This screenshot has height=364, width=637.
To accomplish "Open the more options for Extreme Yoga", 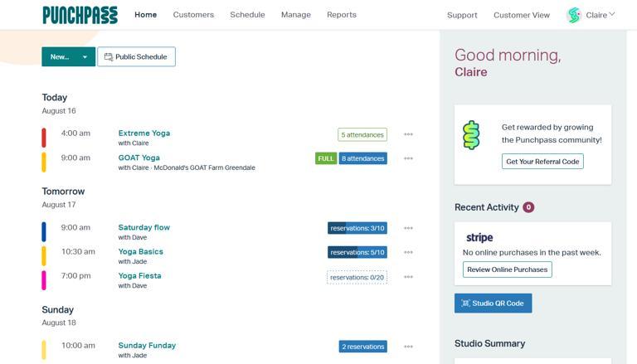I will point(408,134).
